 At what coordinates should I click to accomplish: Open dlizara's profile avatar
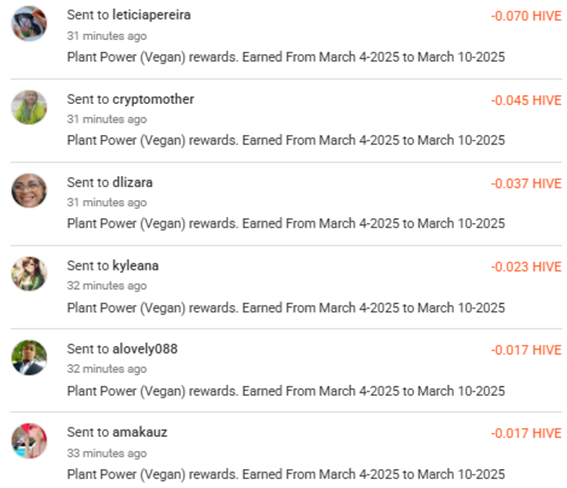(x=29, y=191)
